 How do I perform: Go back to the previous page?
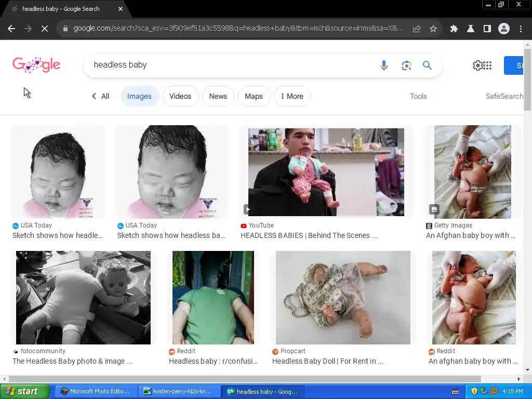coord(11,29)
